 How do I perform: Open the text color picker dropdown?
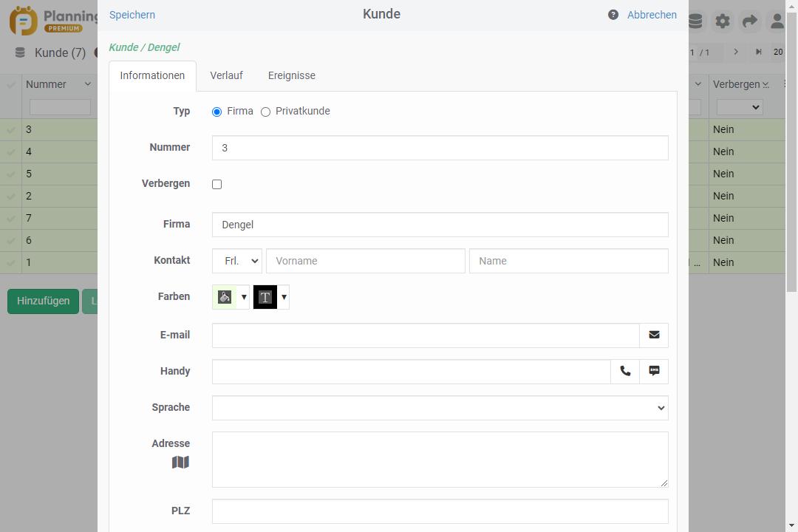tap(284, 297)
